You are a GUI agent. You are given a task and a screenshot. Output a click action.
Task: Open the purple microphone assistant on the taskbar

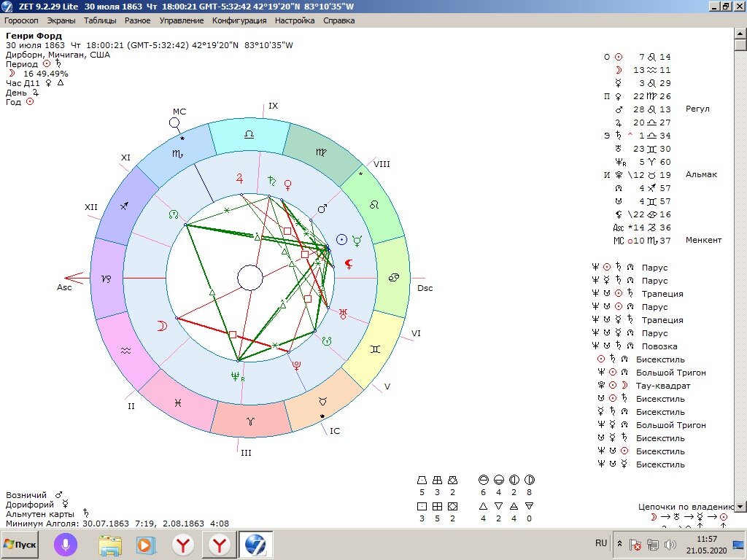[65, 544]
